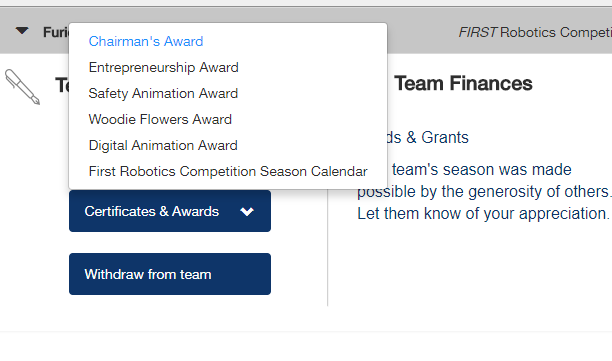The height and width of the screenshot is (361, 612).
Task: Click the white chevron on Certificates & Awards
Action: (x=247, y=212)
